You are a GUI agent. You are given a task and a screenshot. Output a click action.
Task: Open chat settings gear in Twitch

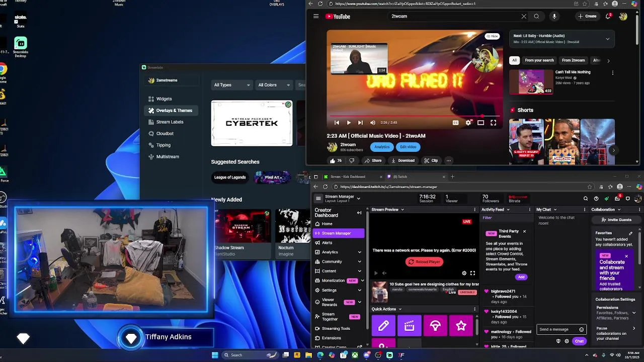coord(567,341)
